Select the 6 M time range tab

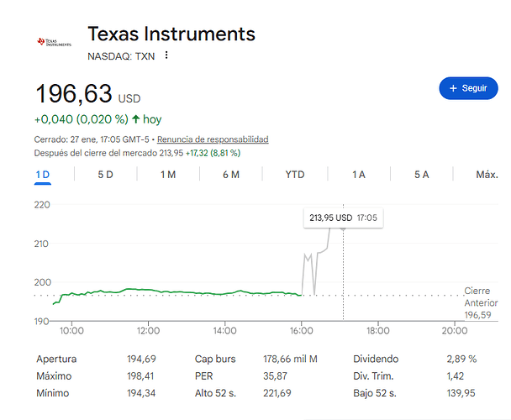[231, 175]
